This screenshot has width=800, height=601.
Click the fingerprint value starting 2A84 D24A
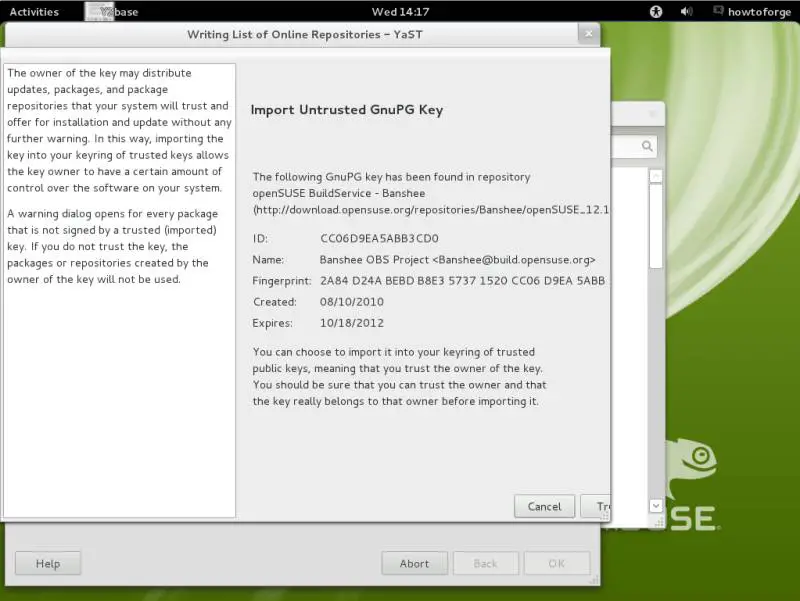[462, 281]
